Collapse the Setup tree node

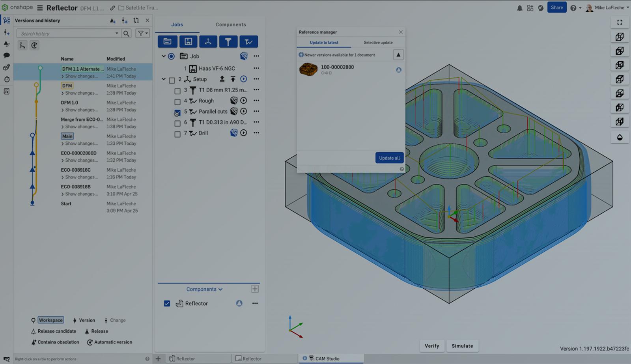click(x=164, y=79)
